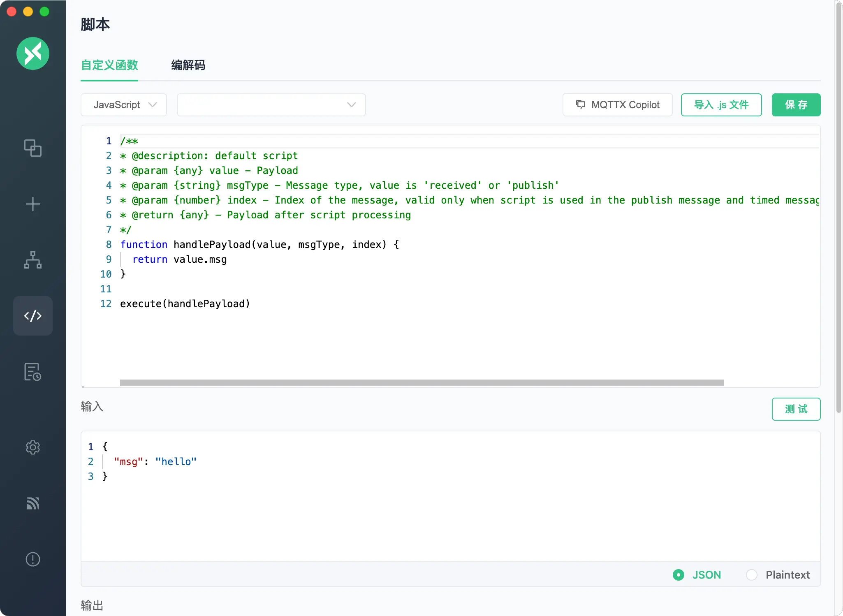The image size is (843, 616).
Task: Click the MQTTX logo at top left
Action: (32, 53)
